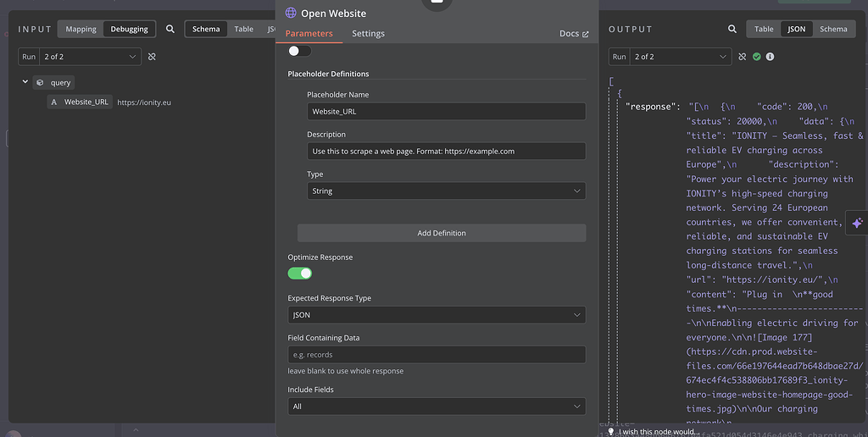Screen dimensions: 868x437
Task: Toggle the switch above Placeholder Definitions
Action: [x=299, y=51]
